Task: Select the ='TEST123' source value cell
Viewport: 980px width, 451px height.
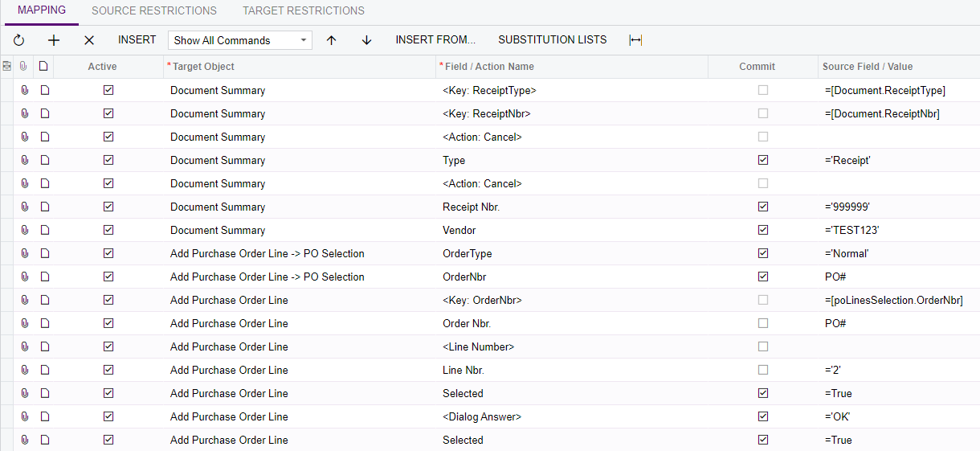Action: tap(898, 230)
